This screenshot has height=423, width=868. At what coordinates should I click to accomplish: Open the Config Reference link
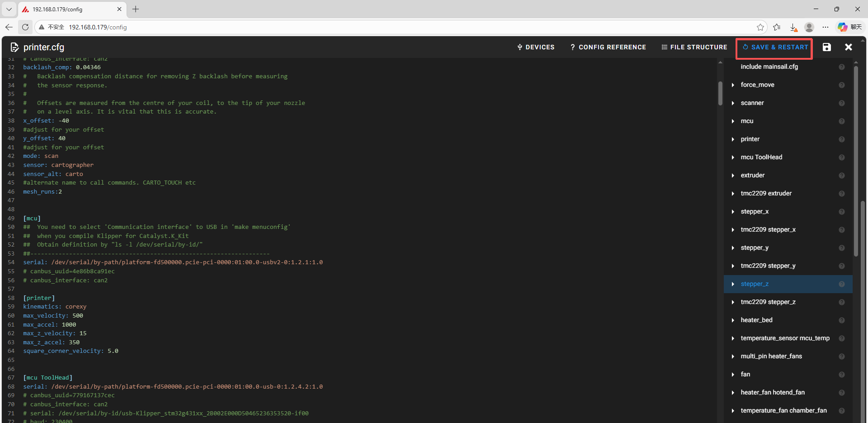(x=608, y=47)
